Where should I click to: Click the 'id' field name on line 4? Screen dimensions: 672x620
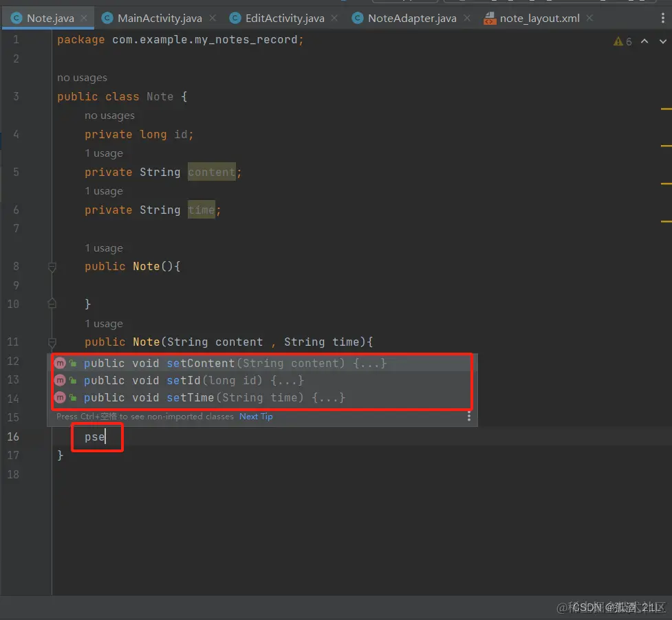181,135
